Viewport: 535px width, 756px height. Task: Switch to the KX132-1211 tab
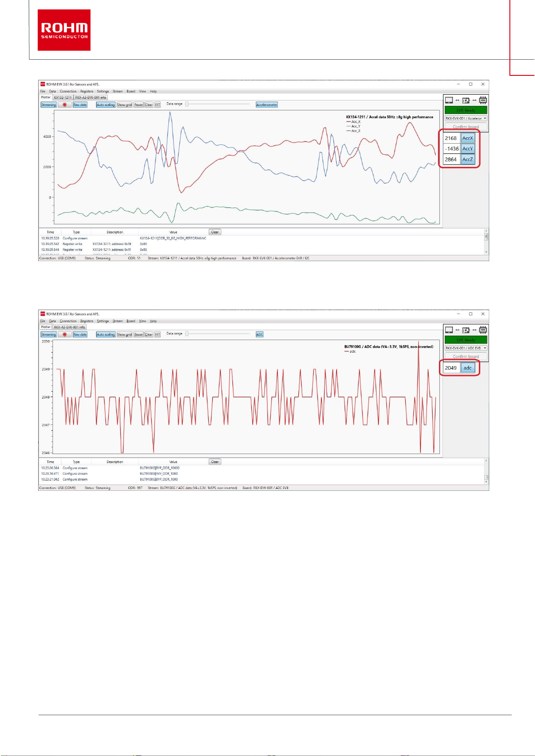62,97
